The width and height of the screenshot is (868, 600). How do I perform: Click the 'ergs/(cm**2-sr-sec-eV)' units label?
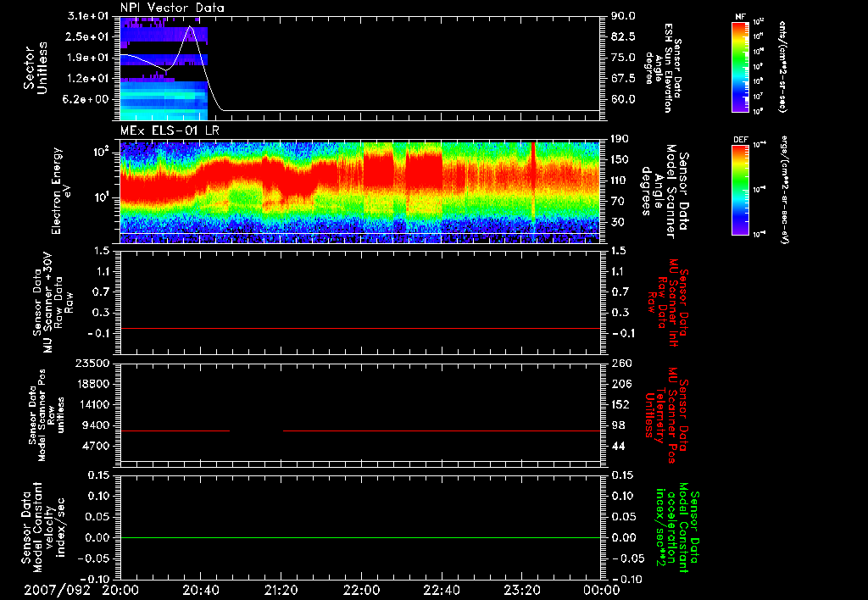783,190
